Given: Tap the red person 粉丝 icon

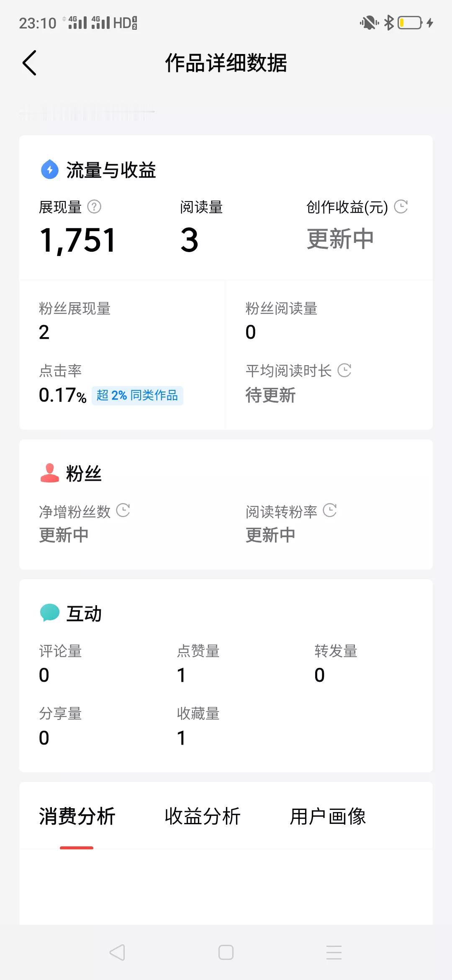Looking at the screenshot, I should 49,473.
